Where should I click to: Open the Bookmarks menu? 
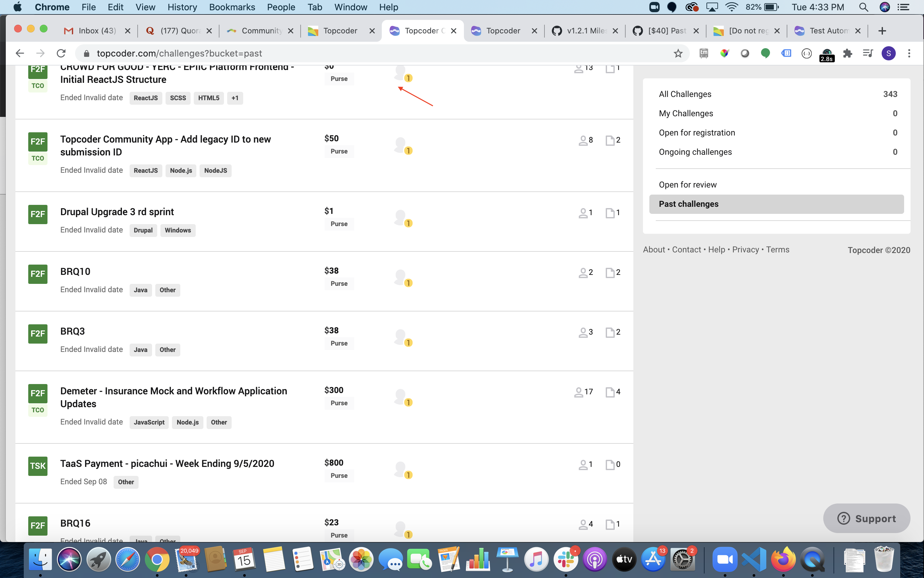(x=232, y=7)
